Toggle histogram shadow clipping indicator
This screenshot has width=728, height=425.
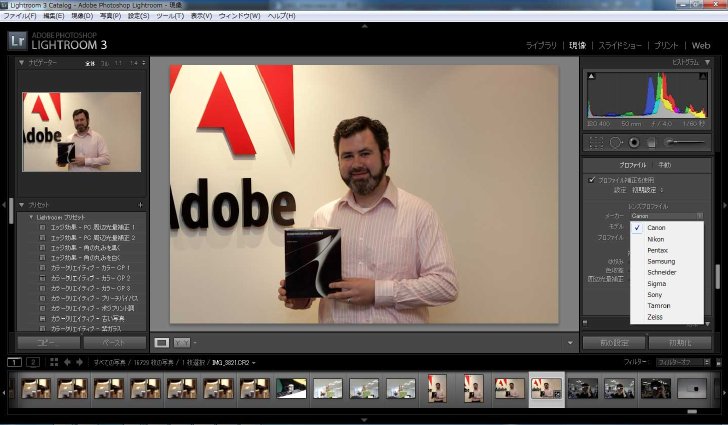pos(591,76)
